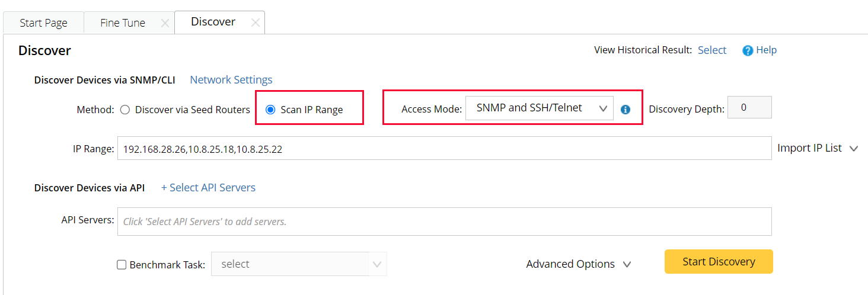Click the Start Discovery button
The width and height of the screenshot is (868, 295).
(718, 261)
